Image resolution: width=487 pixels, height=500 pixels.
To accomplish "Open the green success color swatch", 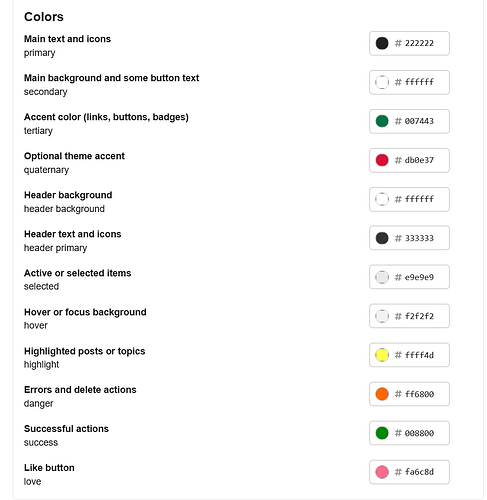I will click(x=382, y=433).
